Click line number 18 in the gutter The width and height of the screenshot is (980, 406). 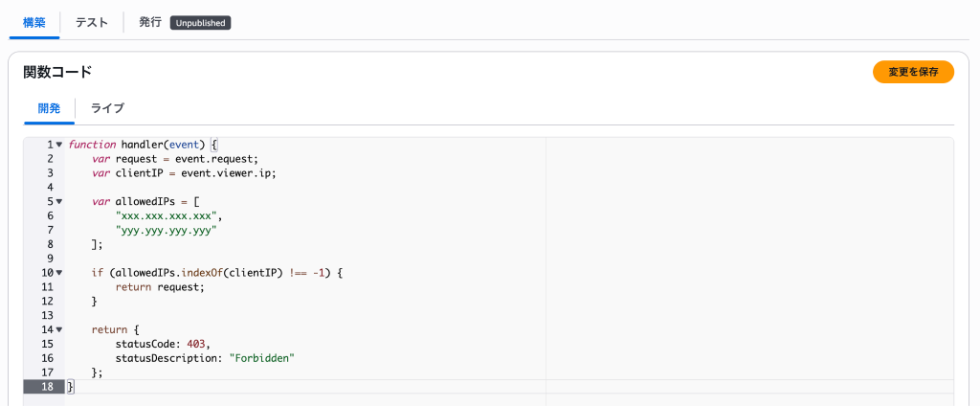(x=47, y=387)
